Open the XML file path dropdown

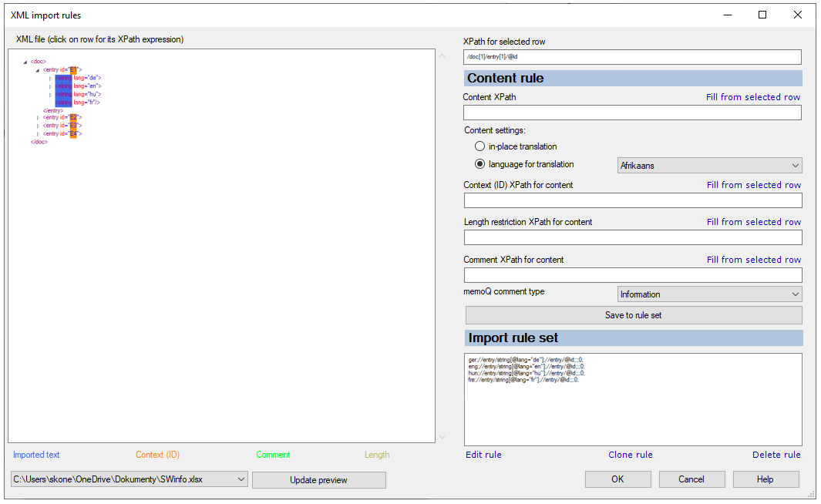coord(241,479)
